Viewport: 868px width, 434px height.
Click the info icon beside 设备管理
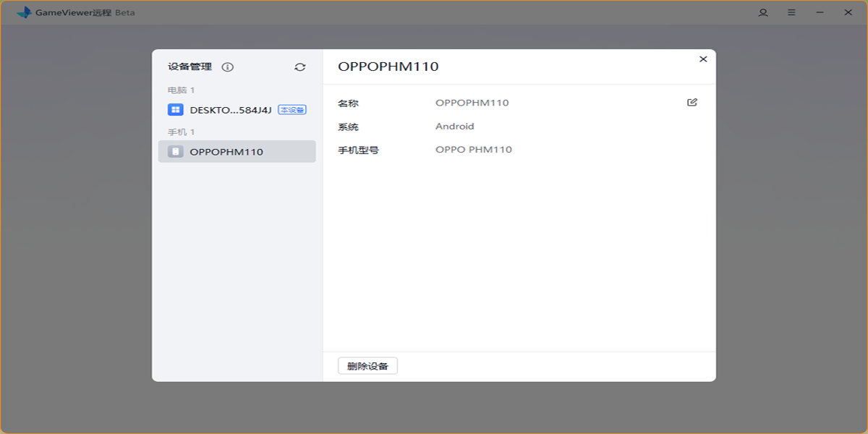228,67
